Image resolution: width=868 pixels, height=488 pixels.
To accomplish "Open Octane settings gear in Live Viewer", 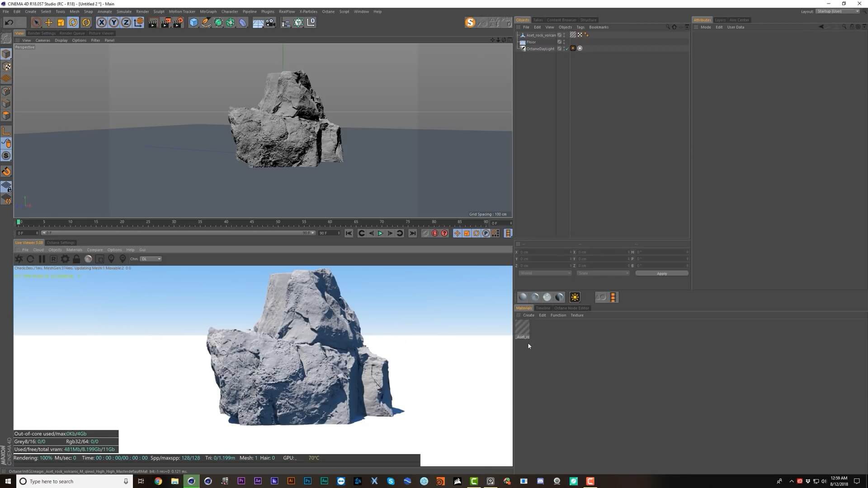I will 65,259.
